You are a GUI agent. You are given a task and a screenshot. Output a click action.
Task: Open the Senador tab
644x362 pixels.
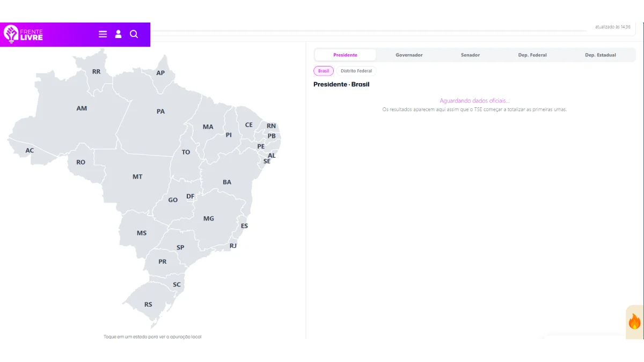click(470, 55)
